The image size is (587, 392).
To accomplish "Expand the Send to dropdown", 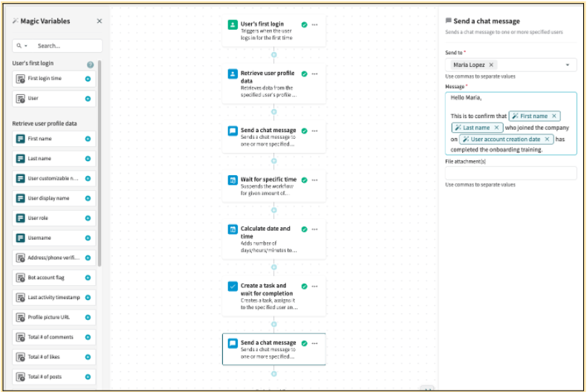I will pos(568,65).
